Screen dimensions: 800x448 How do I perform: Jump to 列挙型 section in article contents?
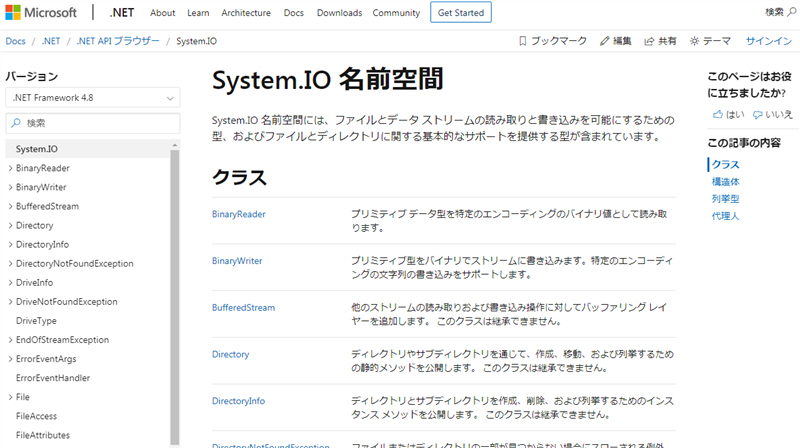click(x=726, y=199)
